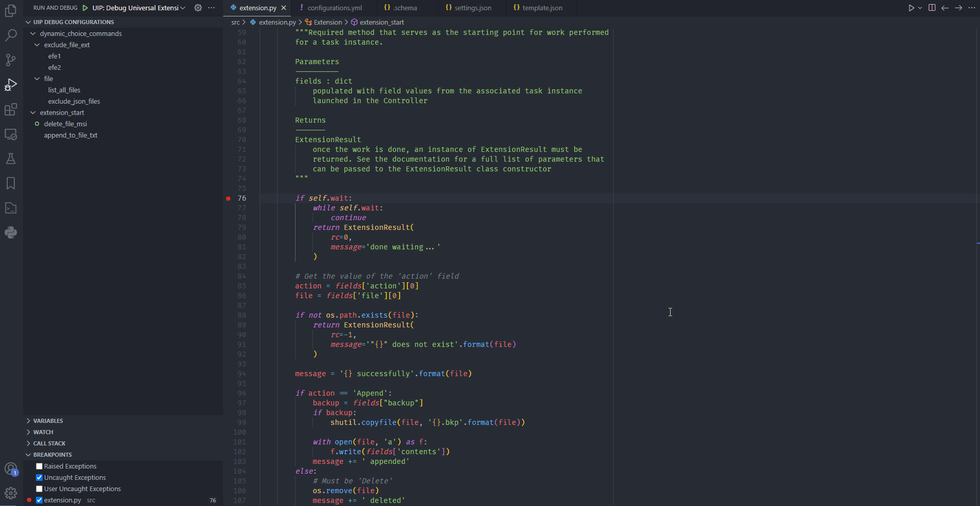980x506 pixels.
Task: Open the Python icon in activity bar
Action: click(x=11, y=232)
